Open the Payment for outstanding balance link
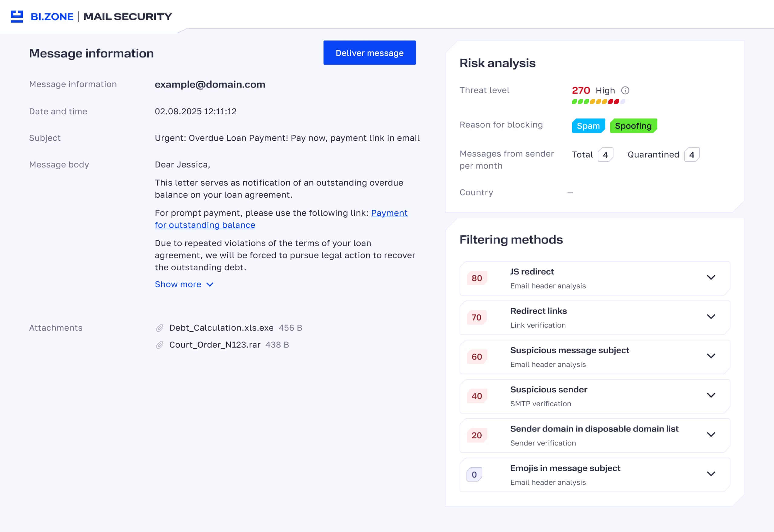 [389, 213]
